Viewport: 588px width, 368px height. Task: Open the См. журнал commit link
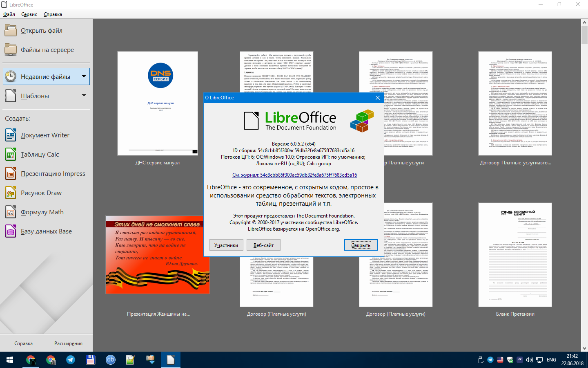click(x=294, y=175)
